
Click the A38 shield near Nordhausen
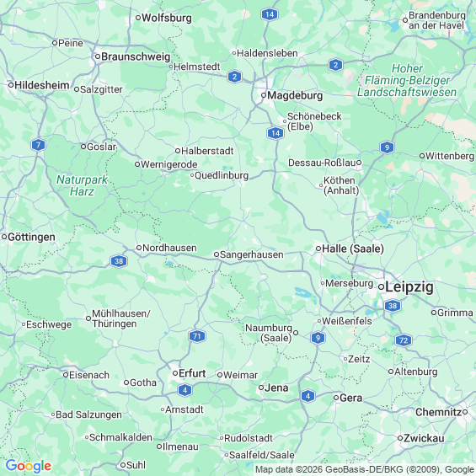119,261
